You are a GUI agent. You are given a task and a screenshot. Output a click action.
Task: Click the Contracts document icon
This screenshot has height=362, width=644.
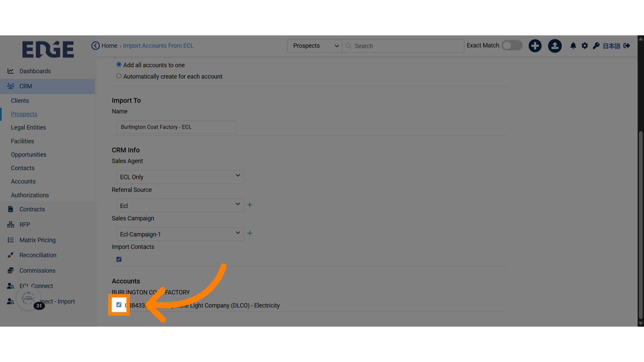click(11, 209)
